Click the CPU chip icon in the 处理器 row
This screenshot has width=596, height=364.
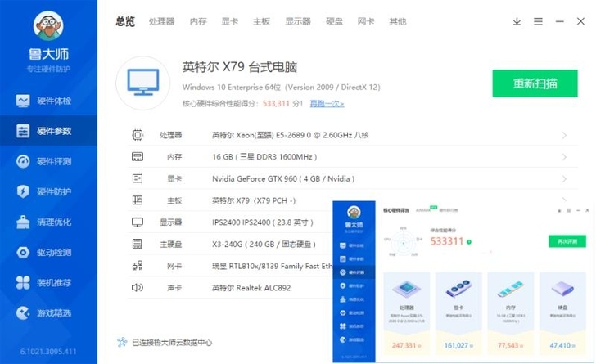pos(138,135)
